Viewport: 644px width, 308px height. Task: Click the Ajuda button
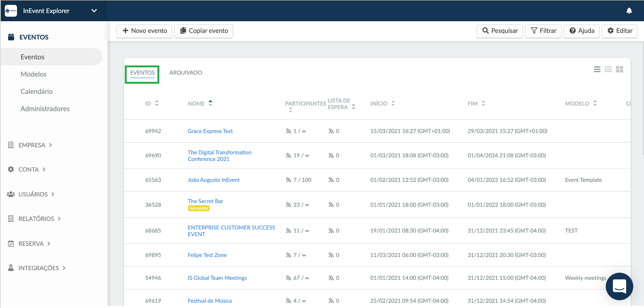click(x=582, y=31)
